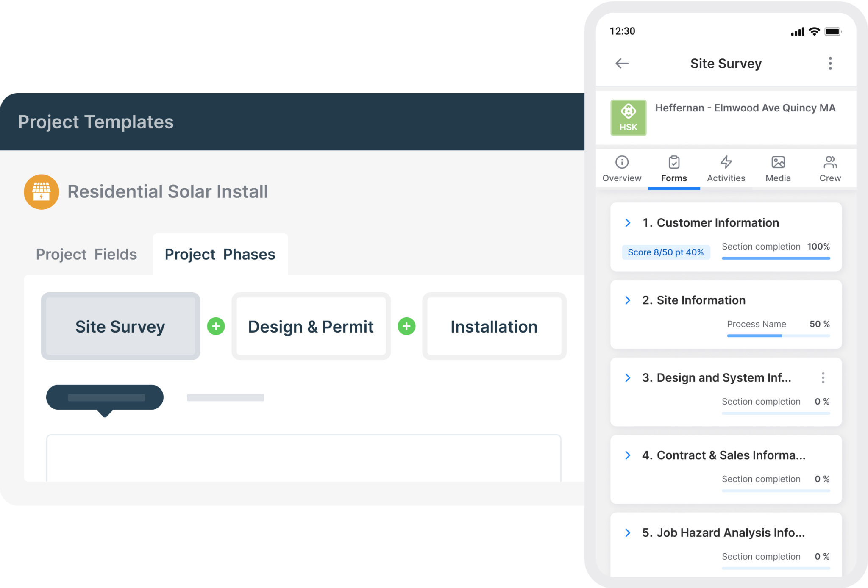
Task: Click the HSK project thumbnail icon
Action: click(629, 117)
